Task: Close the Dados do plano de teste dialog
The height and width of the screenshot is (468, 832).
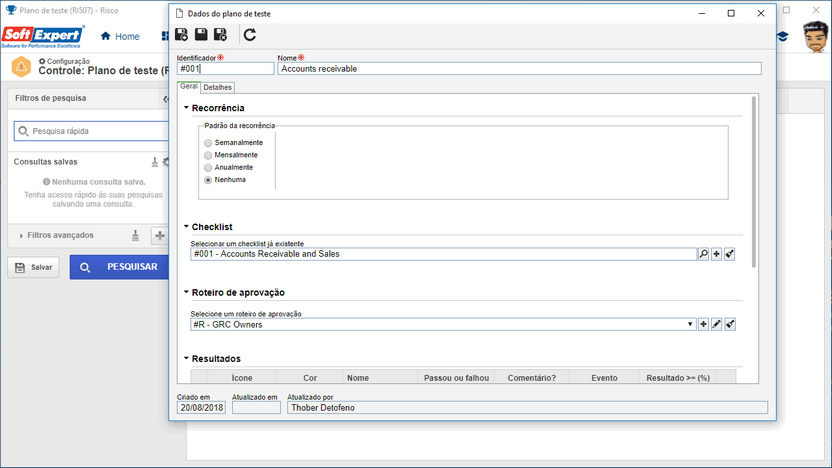Action: (761, 13)
